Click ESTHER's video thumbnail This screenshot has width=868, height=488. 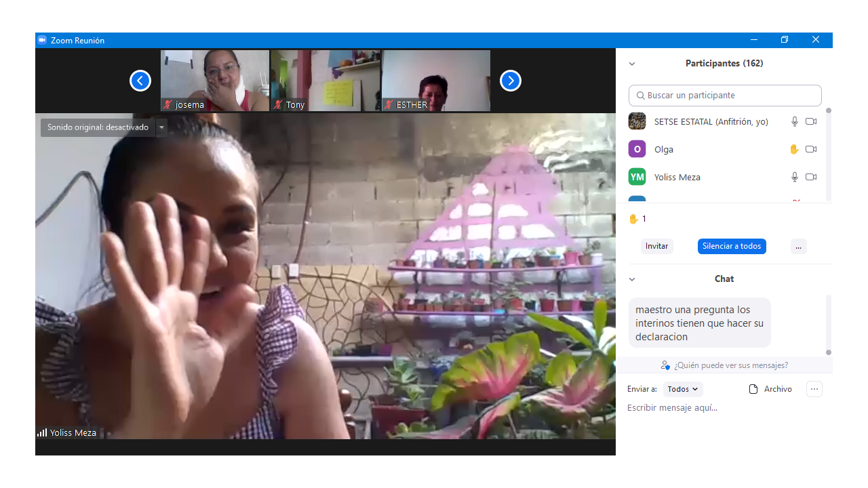(x=436, y=81)
